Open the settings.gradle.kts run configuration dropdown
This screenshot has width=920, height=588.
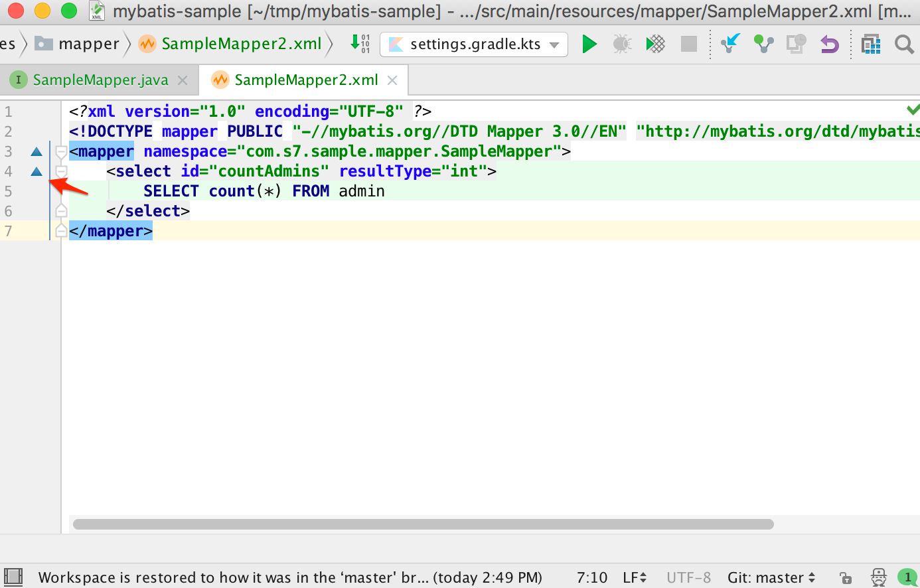pos(474,44)
